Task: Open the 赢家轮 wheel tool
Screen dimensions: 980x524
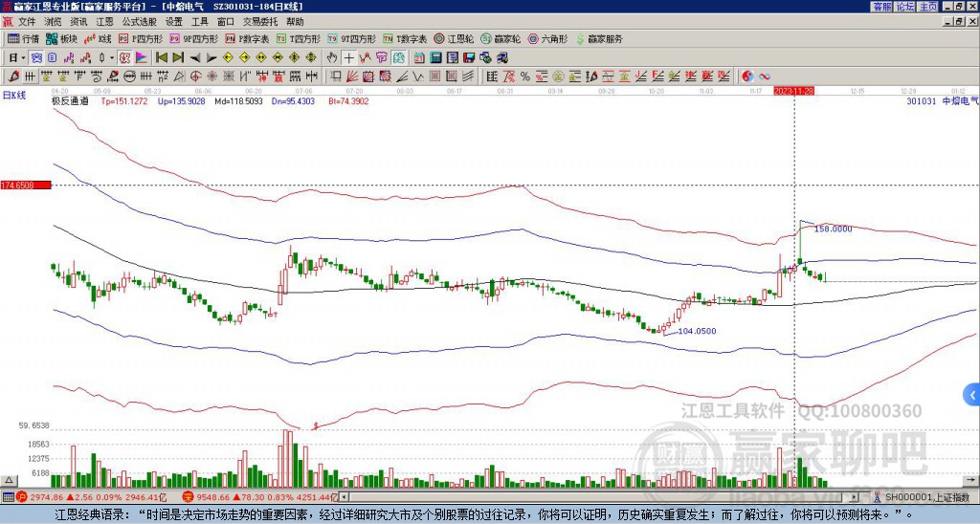Action: point(501,38)
